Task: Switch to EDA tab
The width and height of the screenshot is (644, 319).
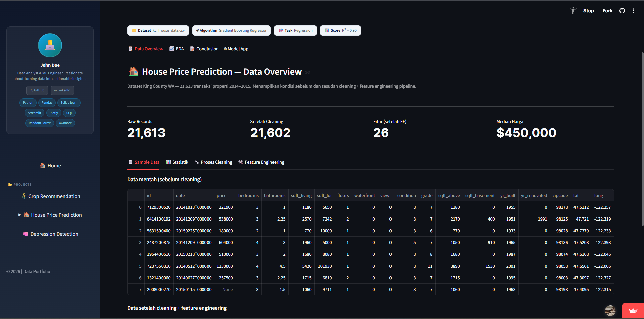Action: click(176, 49)
